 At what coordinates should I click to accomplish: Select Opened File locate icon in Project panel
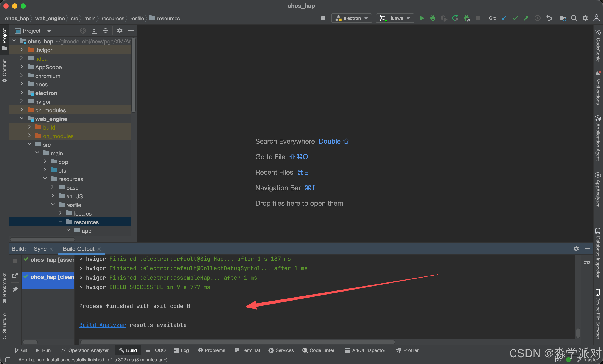point(83,31)
